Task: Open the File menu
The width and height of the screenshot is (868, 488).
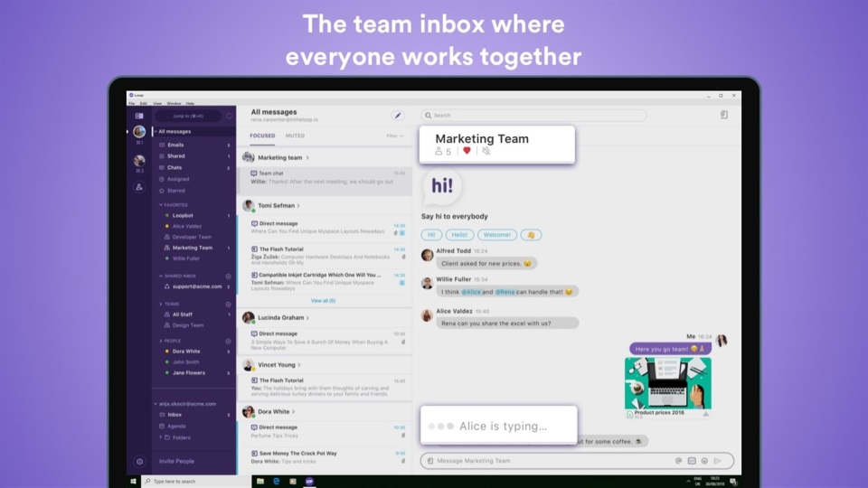Action: [x=132, y=103]
